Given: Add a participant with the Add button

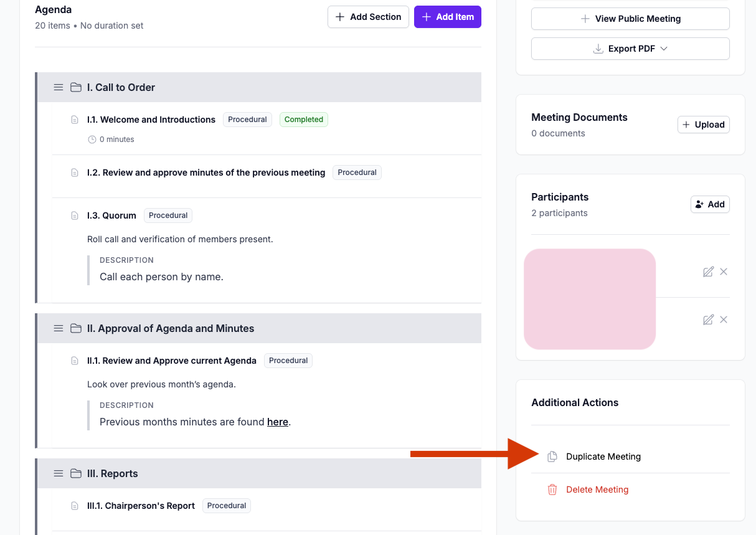Looking at the screenshot, I should (710, 204).
